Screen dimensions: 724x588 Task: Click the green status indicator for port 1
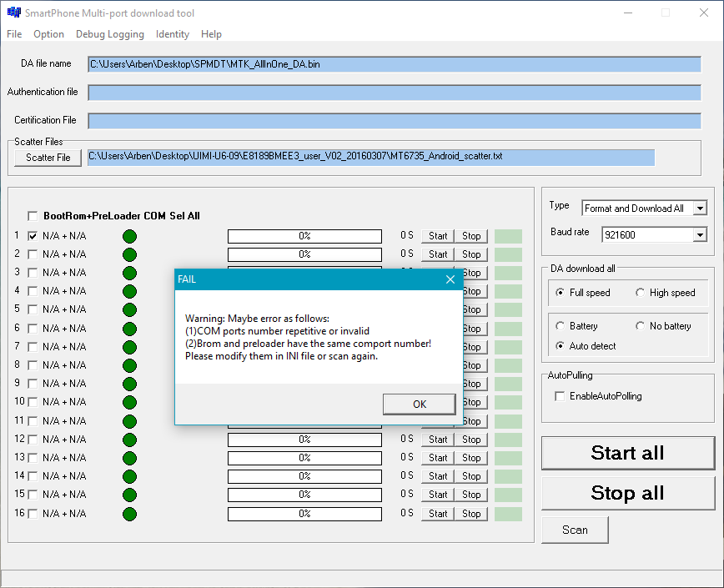130,237
